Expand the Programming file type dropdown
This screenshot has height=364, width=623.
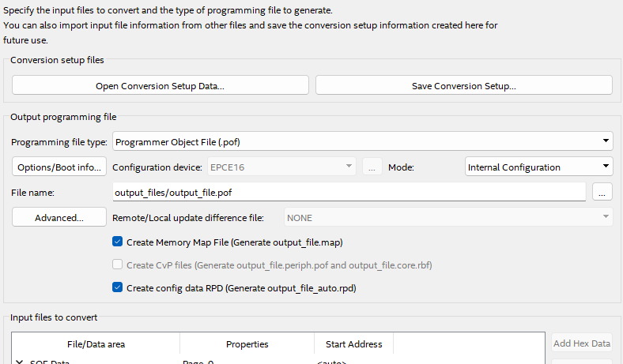click(x=362, y=142)
